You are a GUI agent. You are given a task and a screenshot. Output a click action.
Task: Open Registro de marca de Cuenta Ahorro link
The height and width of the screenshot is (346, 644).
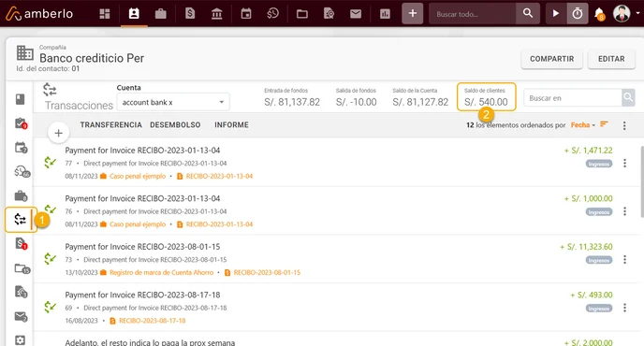point(161,272)
